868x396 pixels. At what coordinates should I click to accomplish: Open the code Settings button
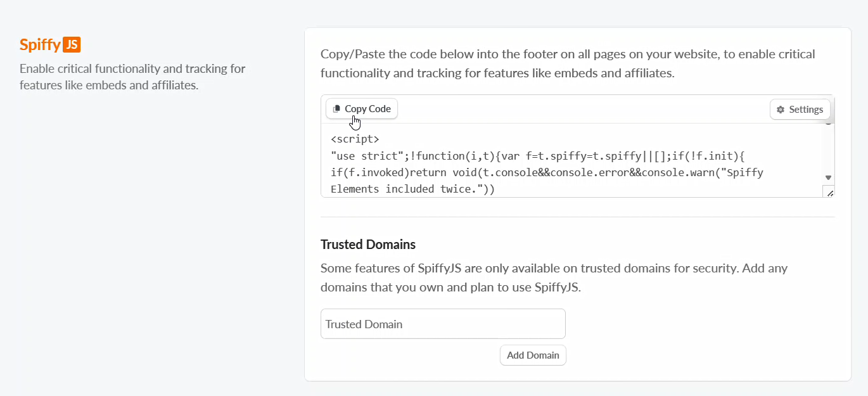(800, 109)
